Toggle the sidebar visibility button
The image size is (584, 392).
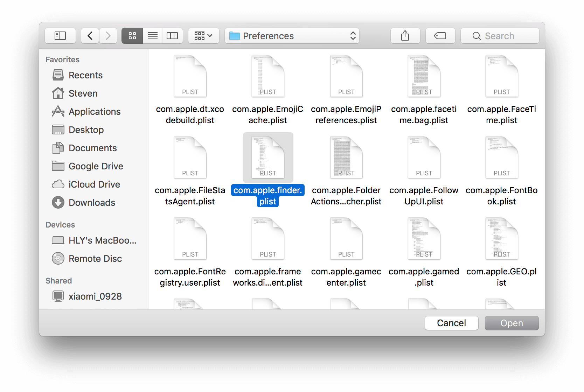click(x=60, y=36)
